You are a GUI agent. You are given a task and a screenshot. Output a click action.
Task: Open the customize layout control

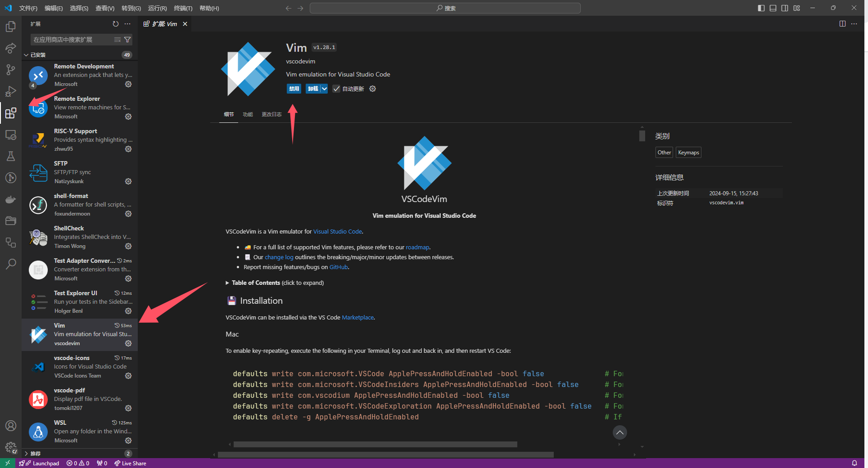pyautogui.click(x=797, y=8)
